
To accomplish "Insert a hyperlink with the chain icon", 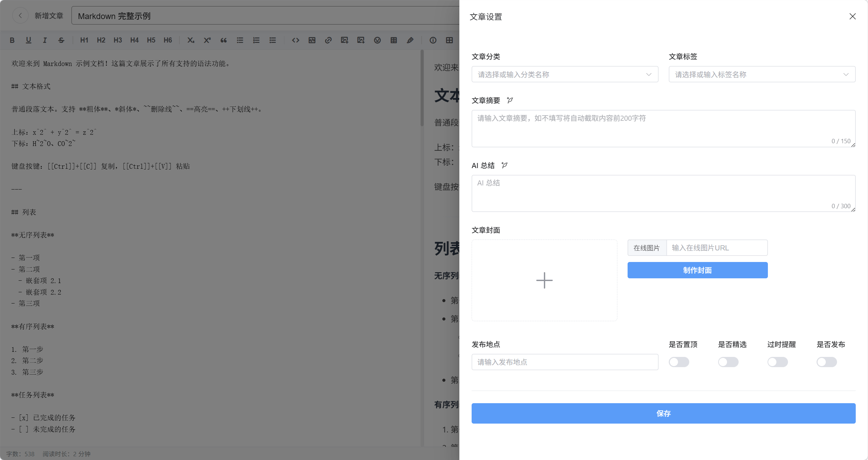I will (x=328, y=40).
